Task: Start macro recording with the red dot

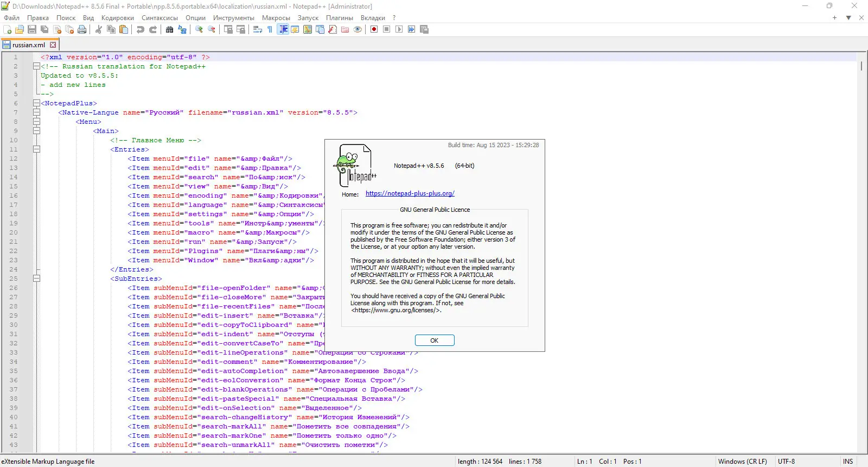Action: click(x=374, y=29)
